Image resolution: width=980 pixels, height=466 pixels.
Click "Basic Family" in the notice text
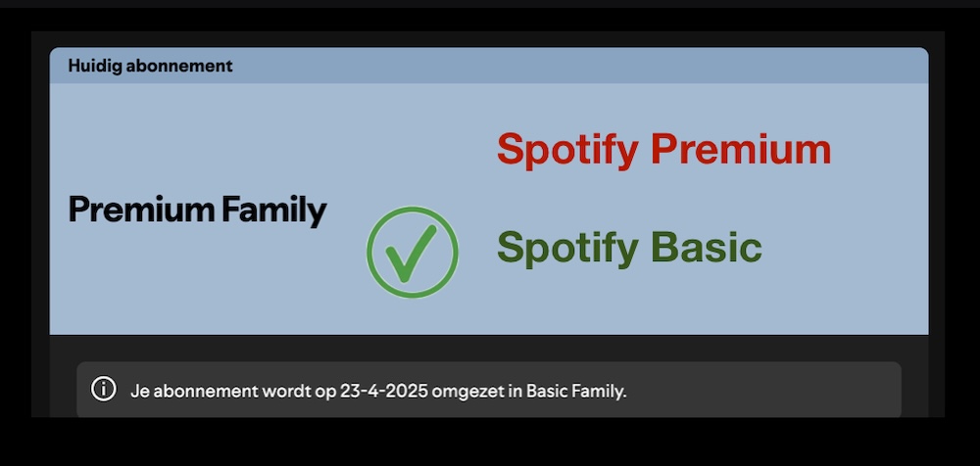click(575, 391)
